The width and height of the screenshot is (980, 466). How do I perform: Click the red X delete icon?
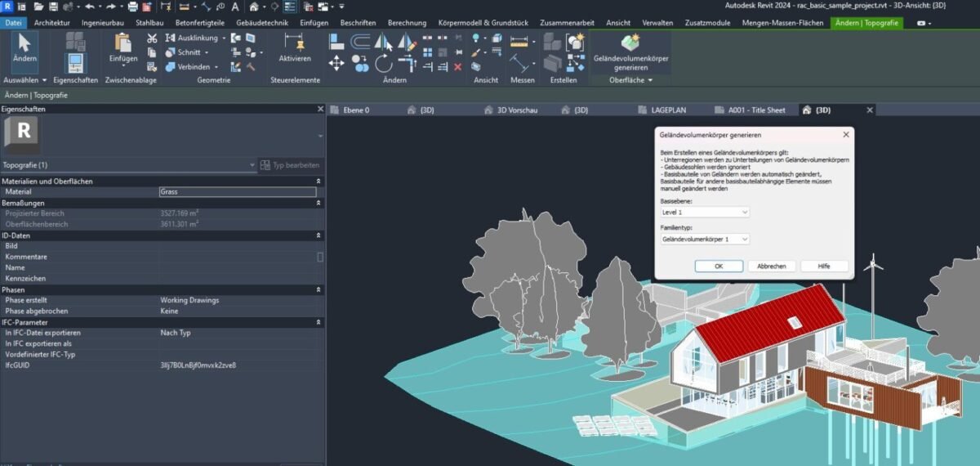point(457,67)
